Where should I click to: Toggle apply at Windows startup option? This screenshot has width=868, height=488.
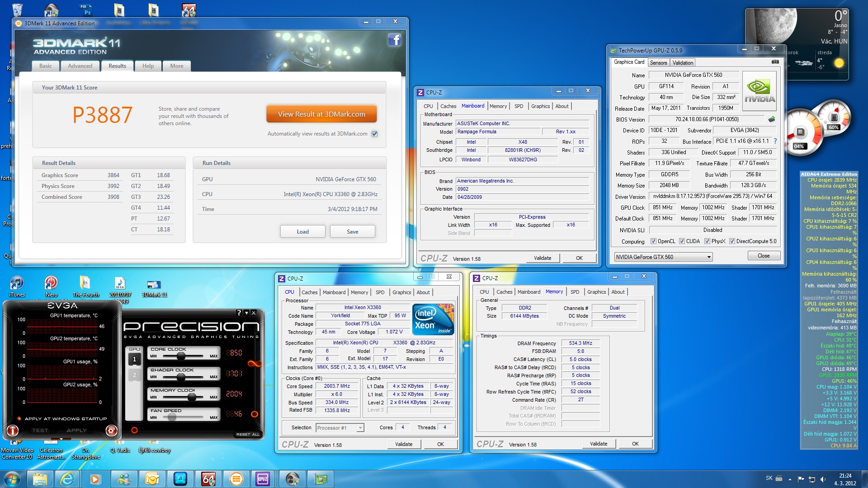(x=19, y=418)
